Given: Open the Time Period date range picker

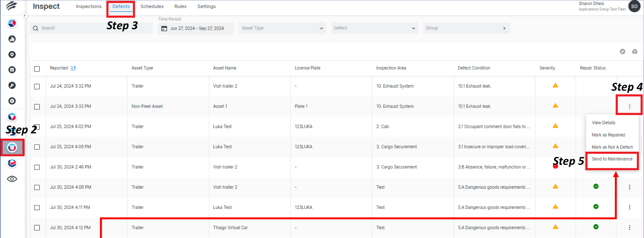Looking at the screenshot, I should (196, 28).
